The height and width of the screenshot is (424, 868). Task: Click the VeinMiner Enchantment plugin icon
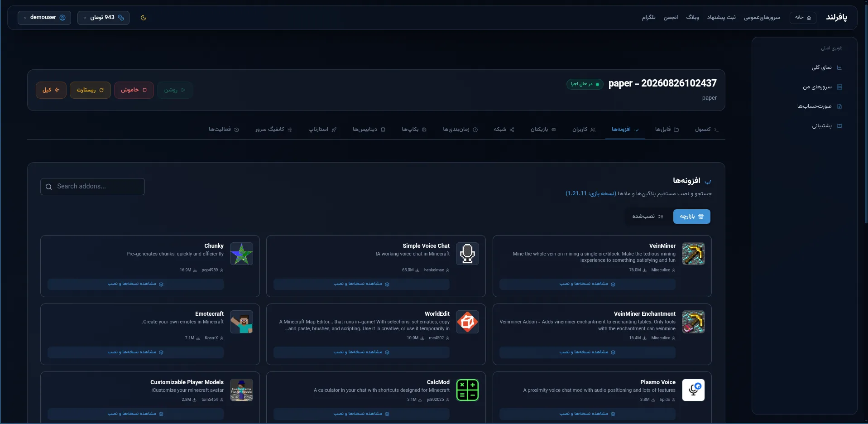point(693,322)
